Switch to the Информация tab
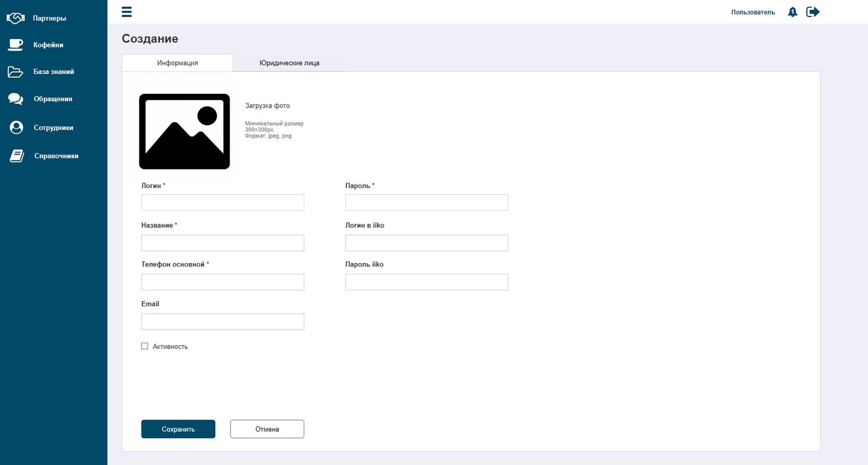Image resolution: width=868 pixels, height=465 pixels. [178, 63]
